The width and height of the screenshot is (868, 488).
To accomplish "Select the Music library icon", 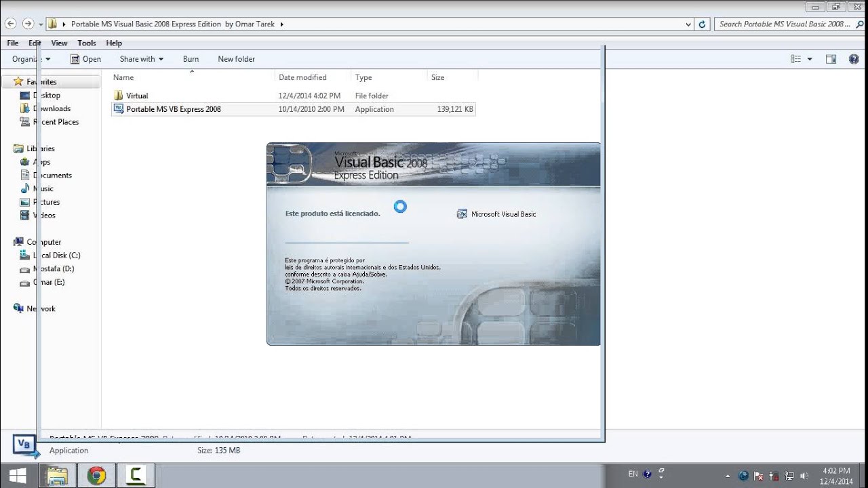I will [25, 188].
